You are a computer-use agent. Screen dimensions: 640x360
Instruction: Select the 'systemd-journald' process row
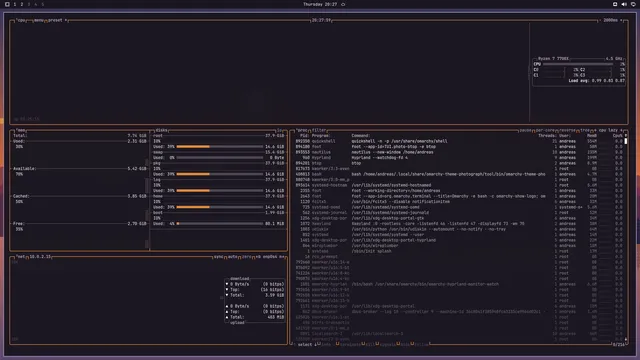459,213
